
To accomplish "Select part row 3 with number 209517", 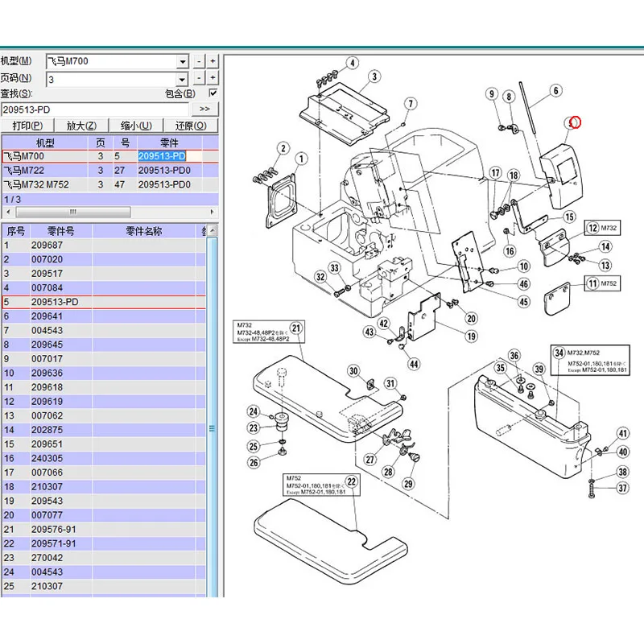I will pos(104,274).
